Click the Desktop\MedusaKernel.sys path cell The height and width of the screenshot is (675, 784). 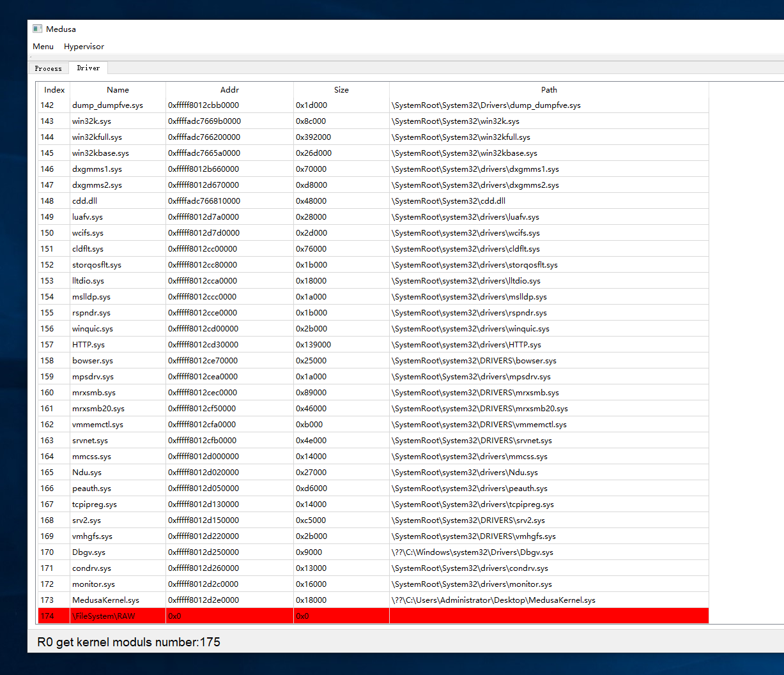[x=550, y=600]
